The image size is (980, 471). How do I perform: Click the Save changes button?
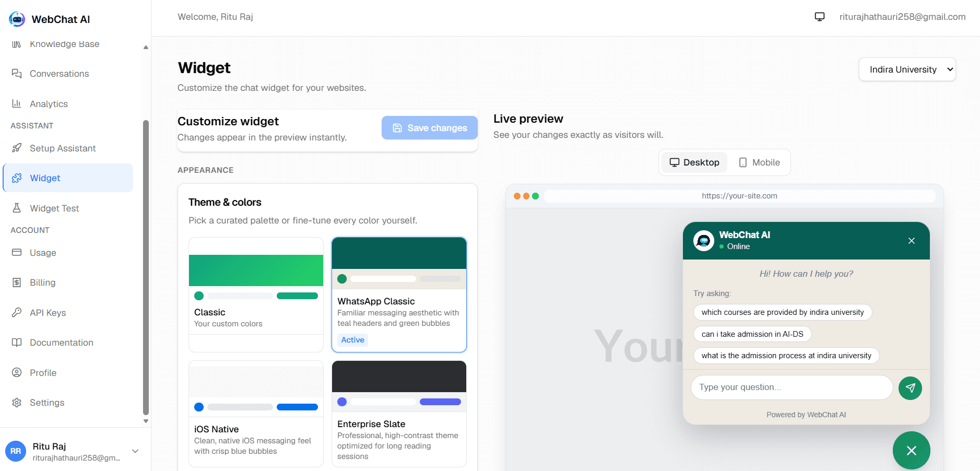(x=429, y=128)
